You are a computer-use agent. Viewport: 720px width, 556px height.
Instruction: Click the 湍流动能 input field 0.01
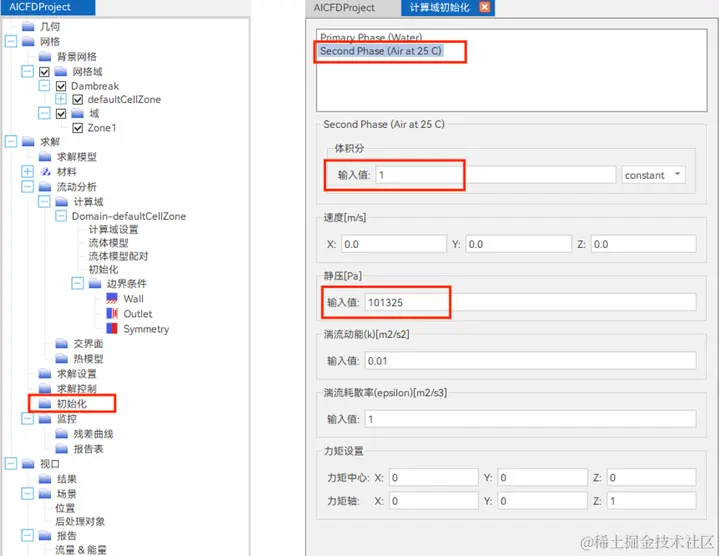[530, 361]
